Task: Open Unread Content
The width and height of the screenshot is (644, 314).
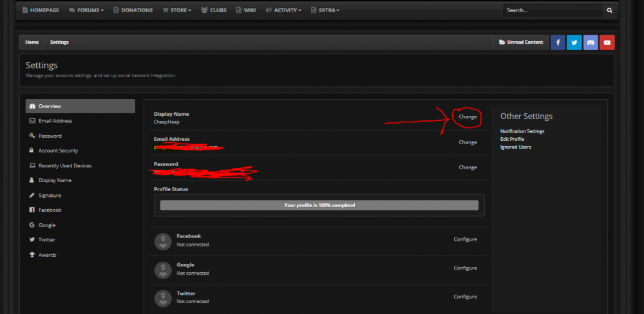Action: [521, 42]
